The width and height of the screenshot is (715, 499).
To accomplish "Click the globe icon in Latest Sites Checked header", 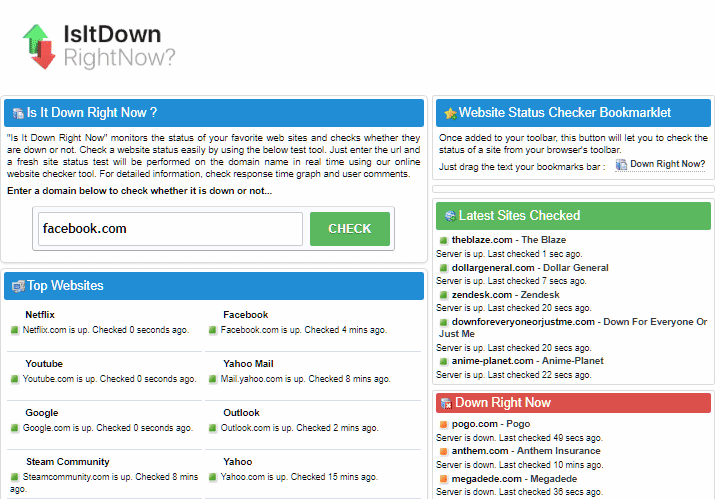I will [x=451, y=216].
